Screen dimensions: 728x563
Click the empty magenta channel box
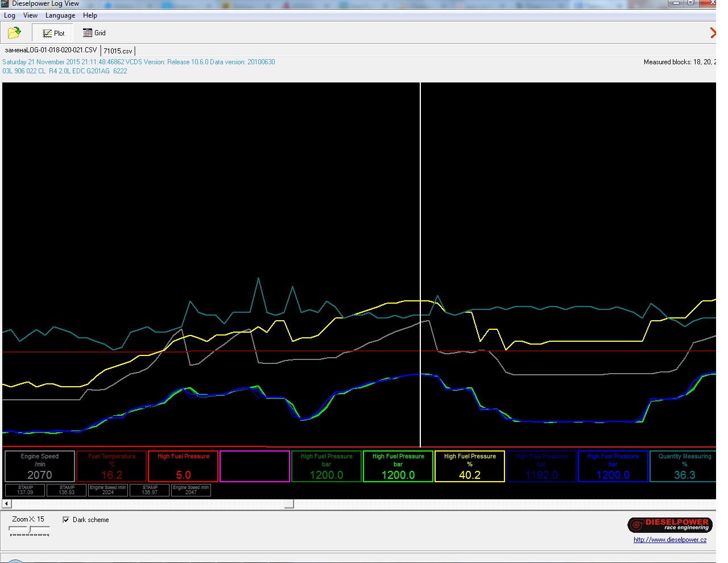click(x=255, y=466)
